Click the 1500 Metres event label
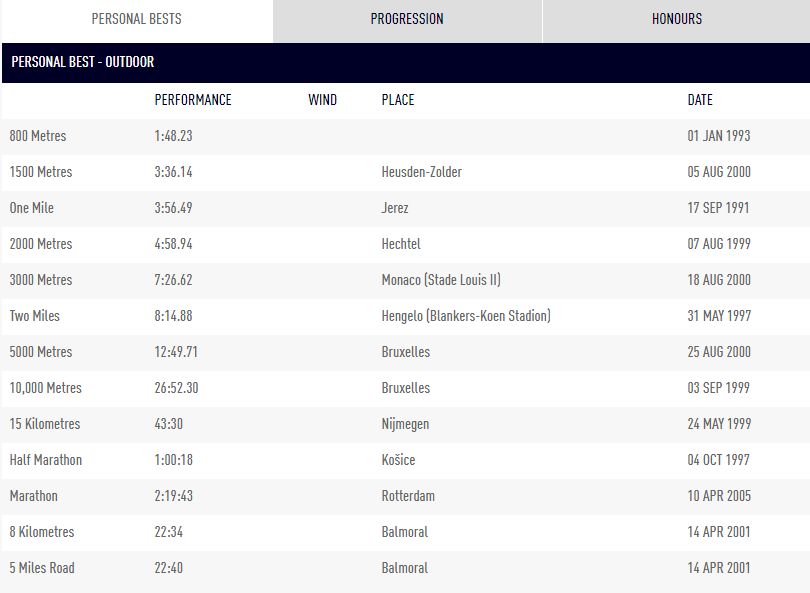The height and width of the screenshot is (593, 810). (41, 172)
